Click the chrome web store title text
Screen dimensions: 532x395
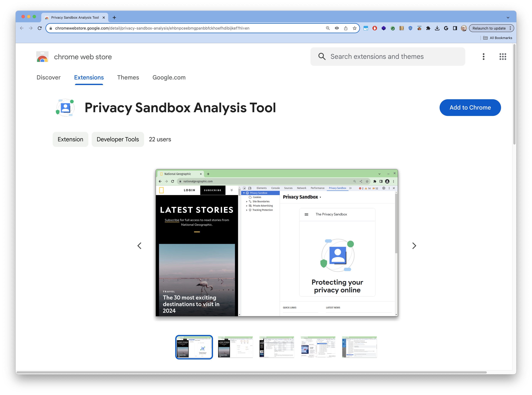pyautogui.click(x=83, y=57)
